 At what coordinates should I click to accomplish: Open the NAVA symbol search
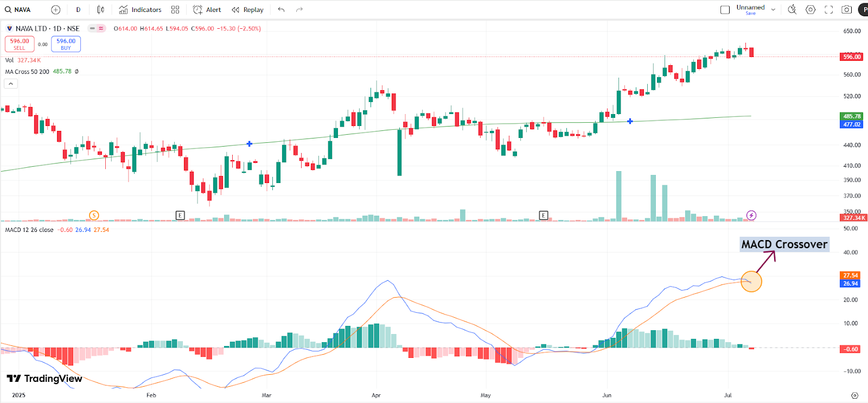click(18, 10)
